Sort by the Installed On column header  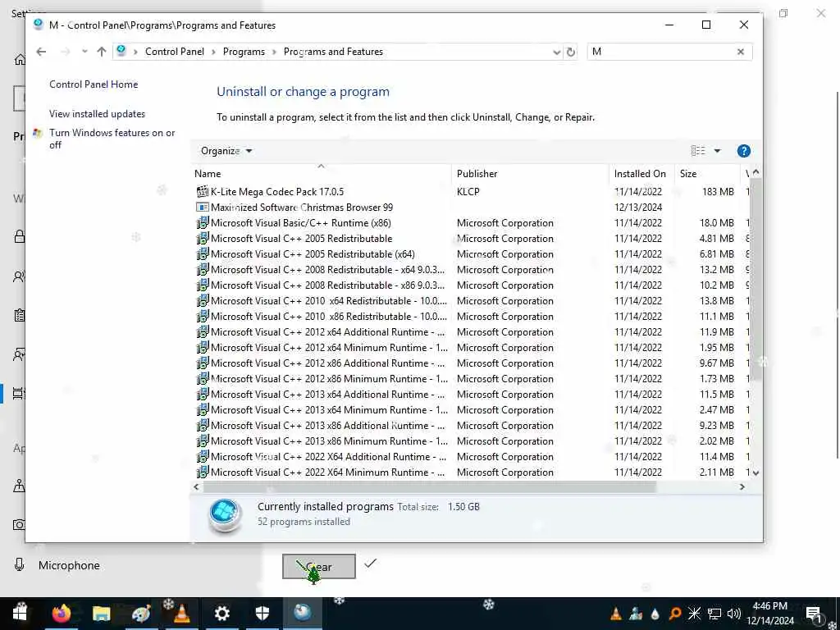click(641, 174)
